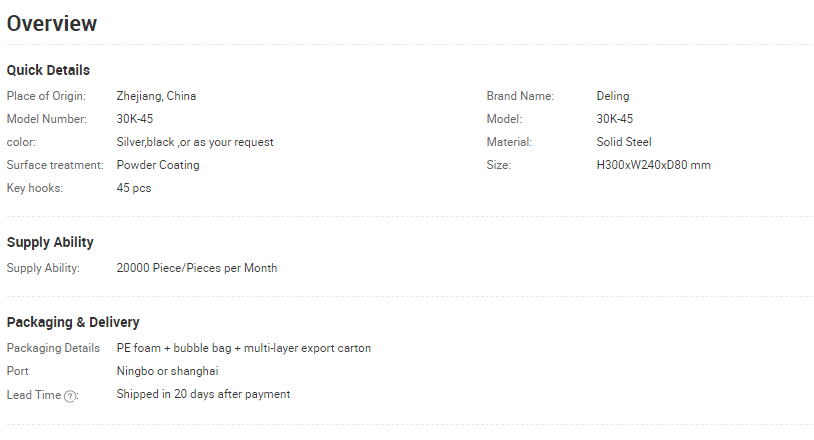Click Shipped in 20 days after payment
The height and width of the screenshot is (440, 814).
point(203,394)
